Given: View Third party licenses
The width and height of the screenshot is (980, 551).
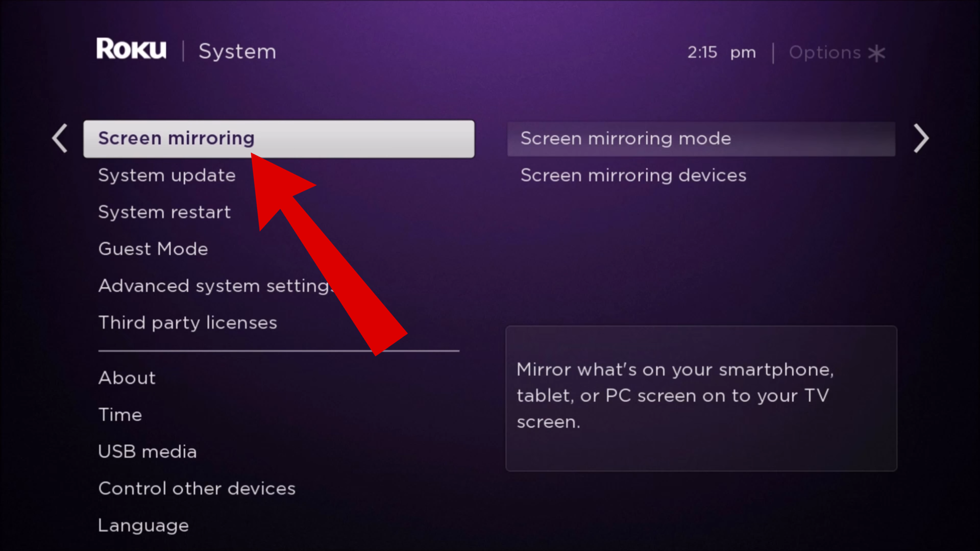Looking at the screenshot, I should 187,323.
